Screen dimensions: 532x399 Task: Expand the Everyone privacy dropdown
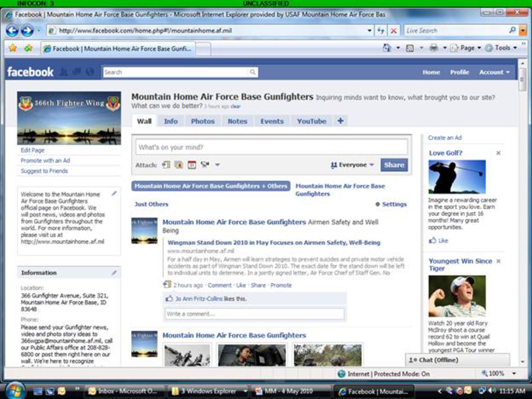coord(352,165)
